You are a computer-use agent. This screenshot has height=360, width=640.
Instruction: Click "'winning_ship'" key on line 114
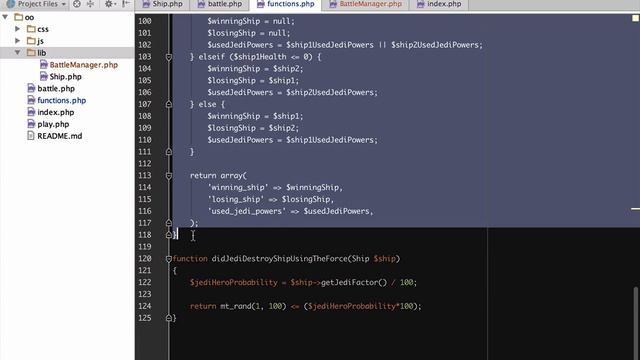click(238, 187)
